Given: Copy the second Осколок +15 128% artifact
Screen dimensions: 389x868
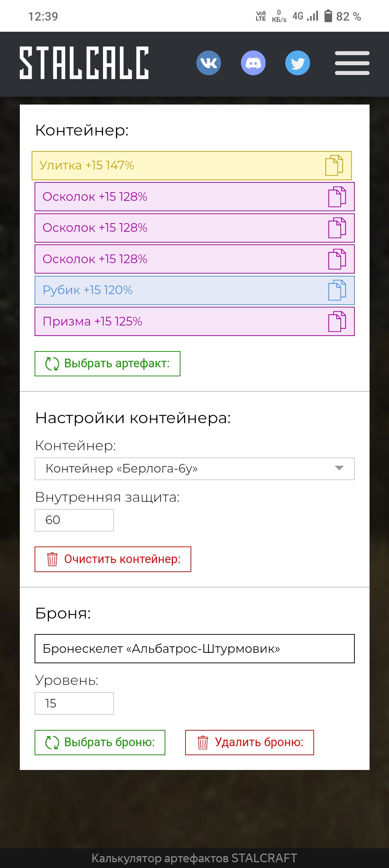Looking at the screenshot, I should (x=337, y=228).
